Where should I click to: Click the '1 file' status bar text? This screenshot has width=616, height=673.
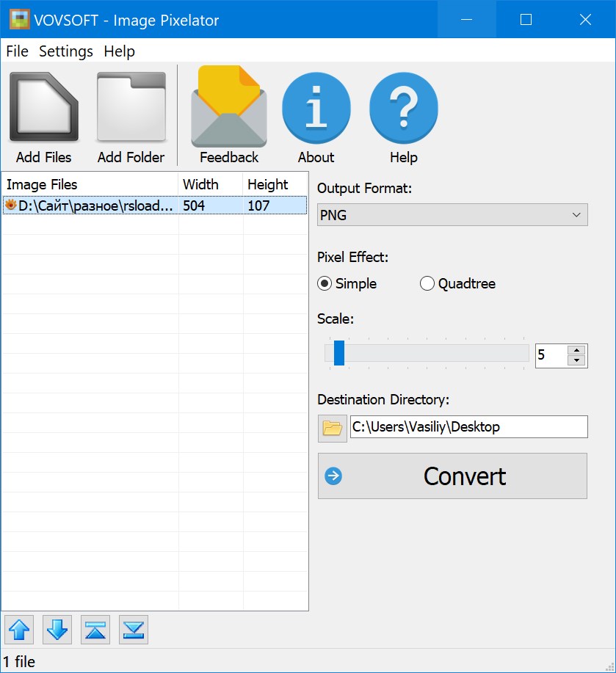point(19,661)
